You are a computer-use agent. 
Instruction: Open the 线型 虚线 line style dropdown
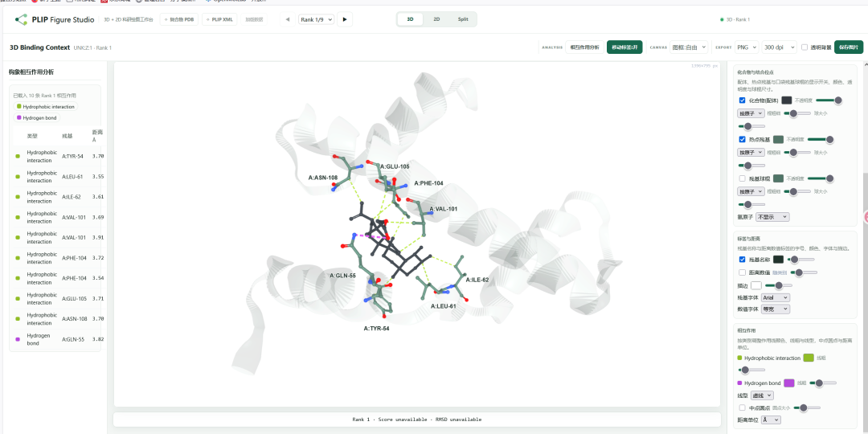coord(762,395)
